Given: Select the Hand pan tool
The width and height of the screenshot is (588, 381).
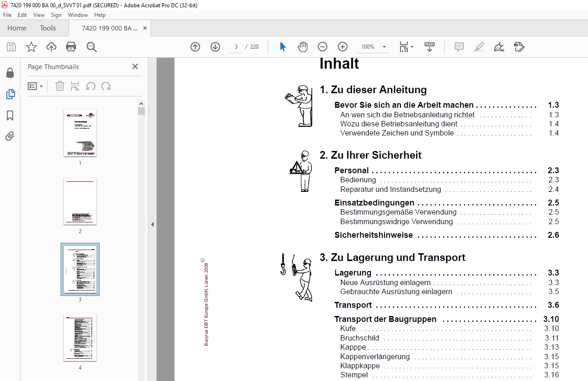Looking at the screenshot, I should 303,47.
